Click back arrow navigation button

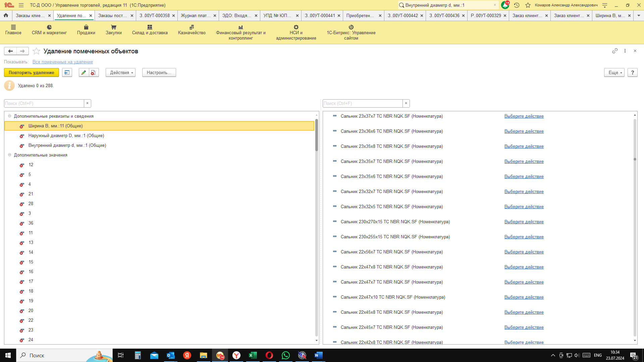coord(10,51)
